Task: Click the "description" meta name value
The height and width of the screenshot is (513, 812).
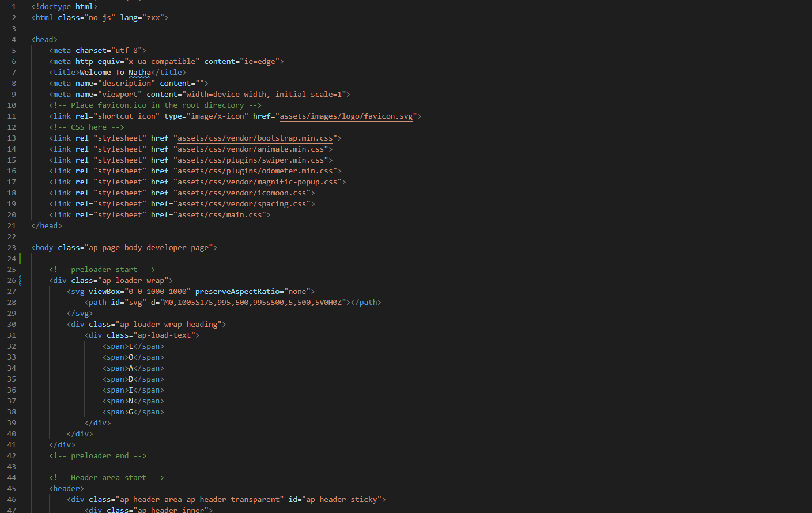Action: click(127, 84)
